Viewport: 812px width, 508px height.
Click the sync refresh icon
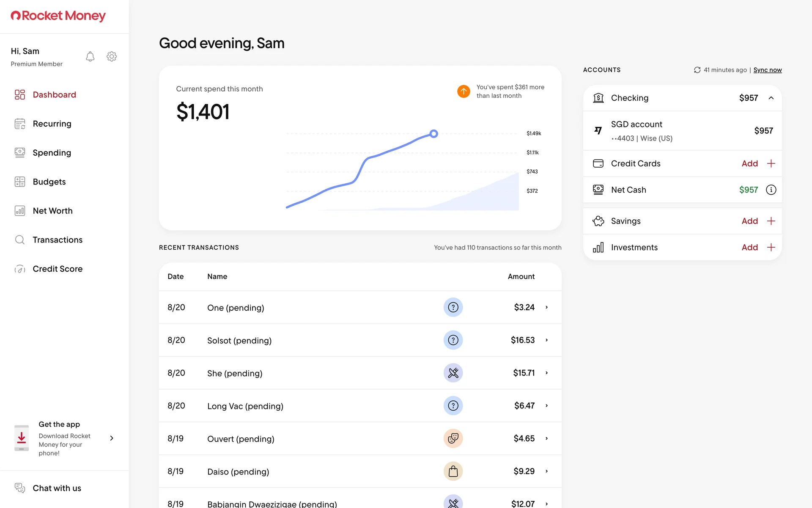click(x=697, y=70)
